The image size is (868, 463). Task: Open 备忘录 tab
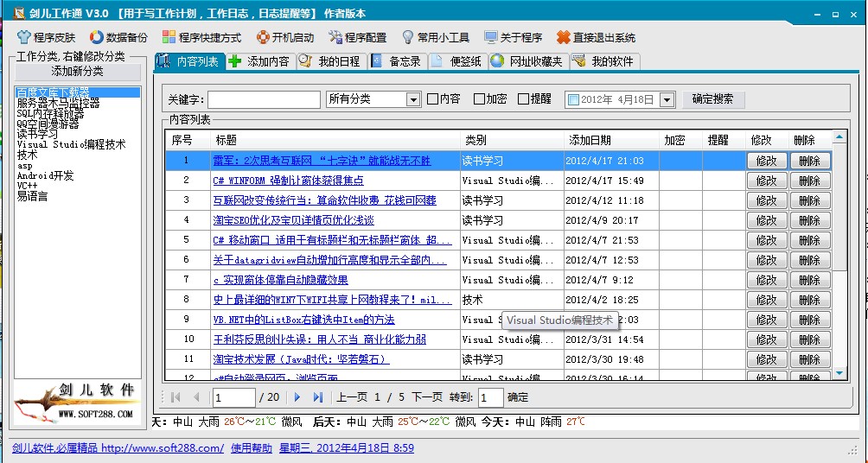pos(397,61)
